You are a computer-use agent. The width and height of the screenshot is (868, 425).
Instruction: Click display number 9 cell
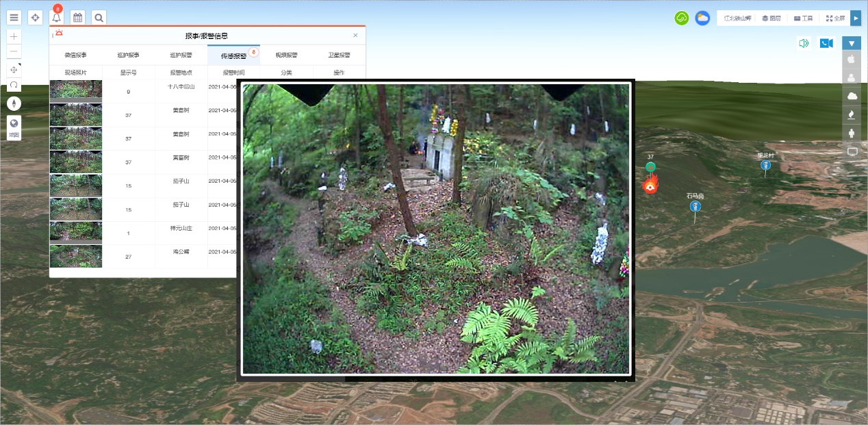pos(128,92)
